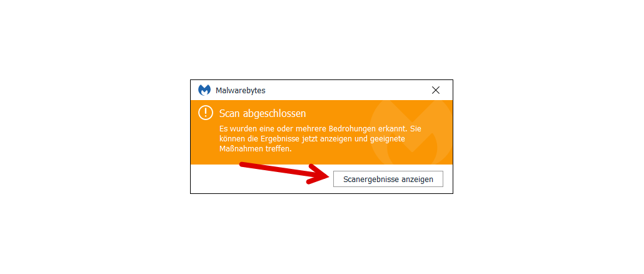Click 'Es wurden eine oder mehrere' text
Screen dimensions: 644x274
tap(273, 129)
